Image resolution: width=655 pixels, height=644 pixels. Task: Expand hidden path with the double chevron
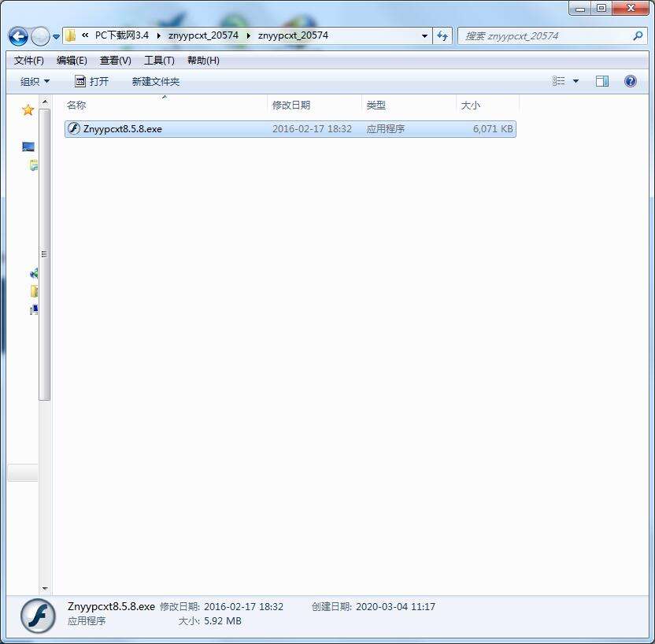point(85,35)
